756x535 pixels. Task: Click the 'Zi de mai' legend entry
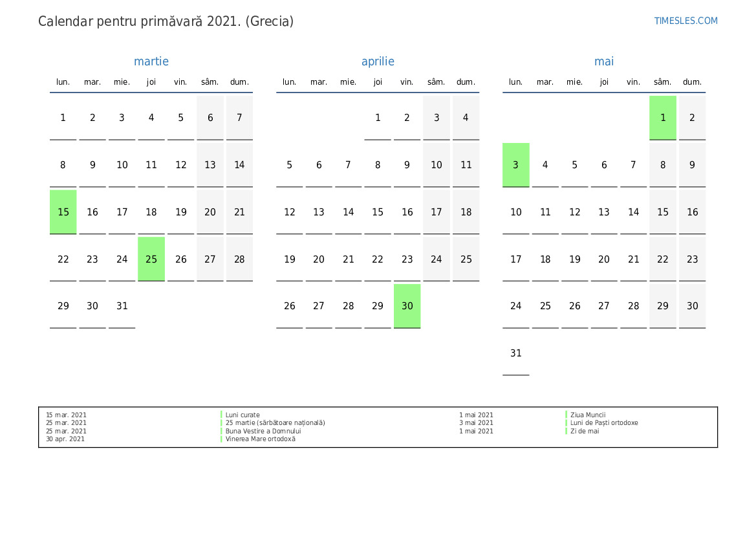point(585,431)
